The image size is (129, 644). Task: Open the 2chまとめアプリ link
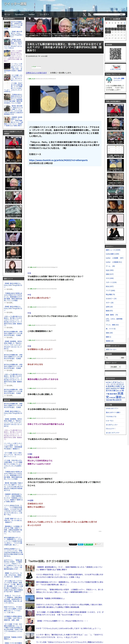point(112,409)
